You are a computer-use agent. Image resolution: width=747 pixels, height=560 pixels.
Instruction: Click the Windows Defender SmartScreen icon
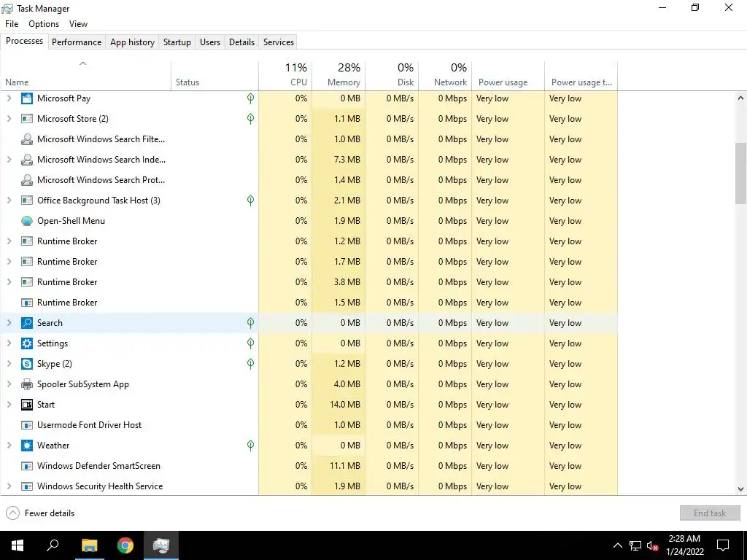pyautogui.click(x=27, y=466)
